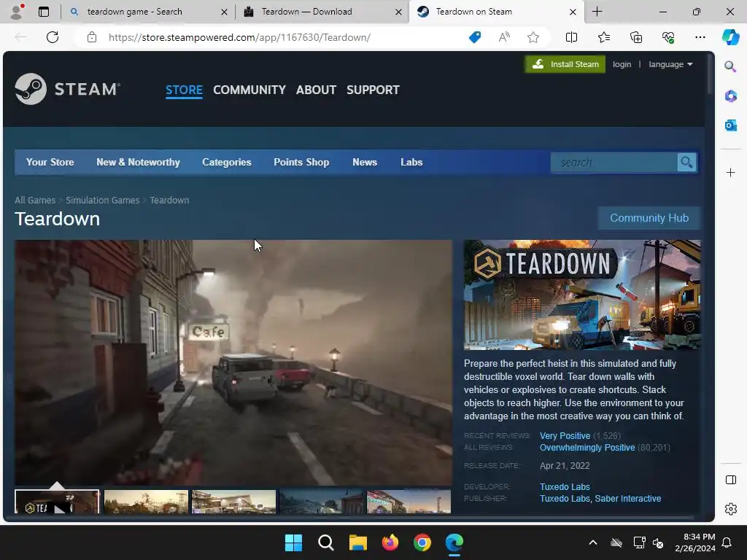Toggle split screen icon
The height and width of the screenshot is (560, 747).
pyautogui.click(x=571, y=37)
